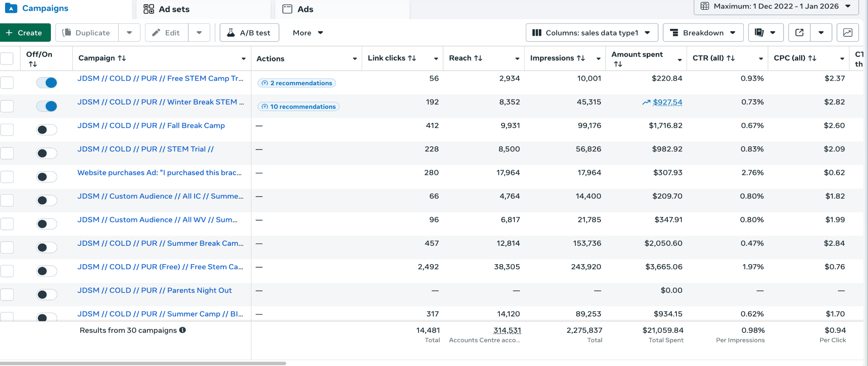Click the A/B test button
The image size is (868, 366).
[249, 33]
